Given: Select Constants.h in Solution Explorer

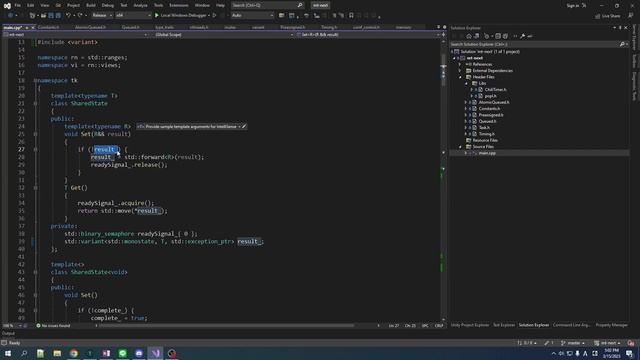Looking at the screenshot, I should click(x=489, y=109).
